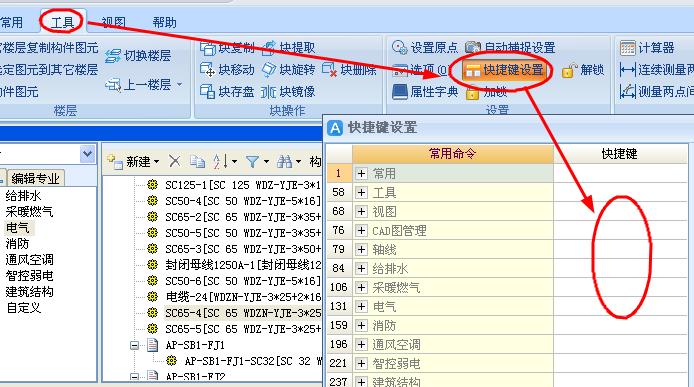Click the 块存盘 tool
Screen dimensions: 694x387
point(227,92)
